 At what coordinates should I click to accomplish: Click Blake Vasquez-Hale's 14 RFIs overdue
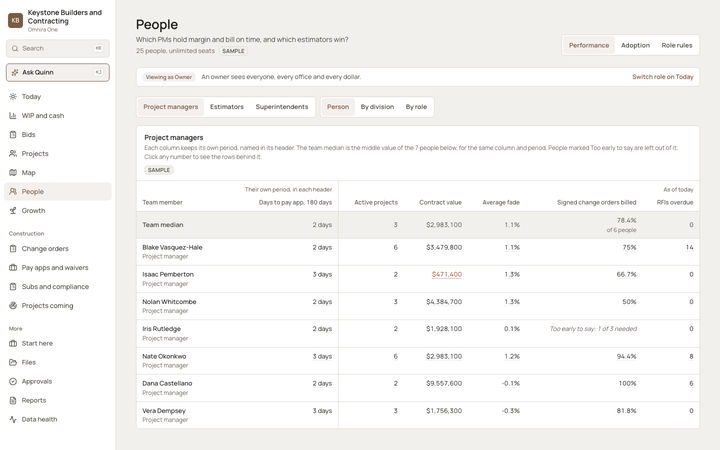point(689,247)
